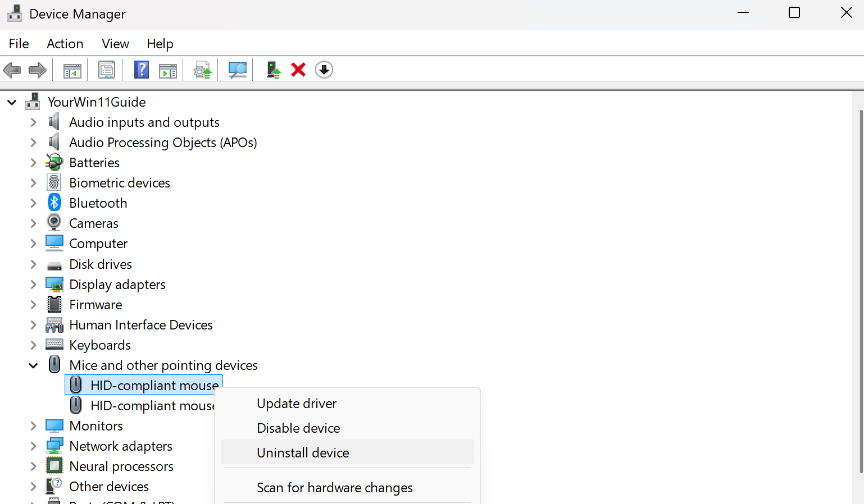The height and width of the screenshot is (504, 864).
Task: Select the Firmware chip icon
Action: click(54, 304)
